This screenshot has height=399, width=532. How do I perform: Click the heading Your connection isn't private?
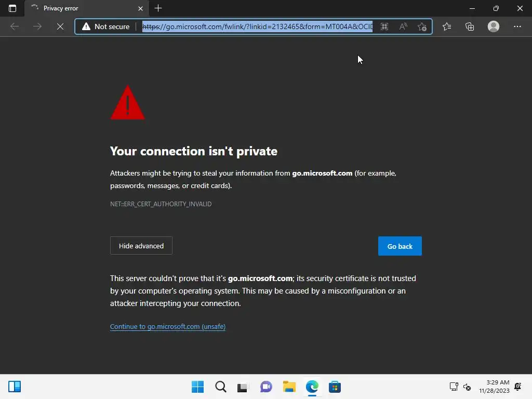click(194, 151)
